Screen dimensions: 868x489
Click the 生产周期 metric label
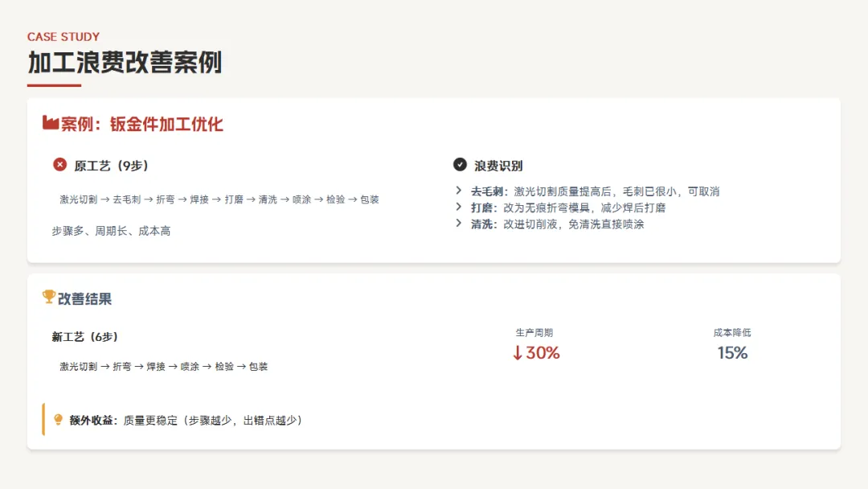coord(534,332)
